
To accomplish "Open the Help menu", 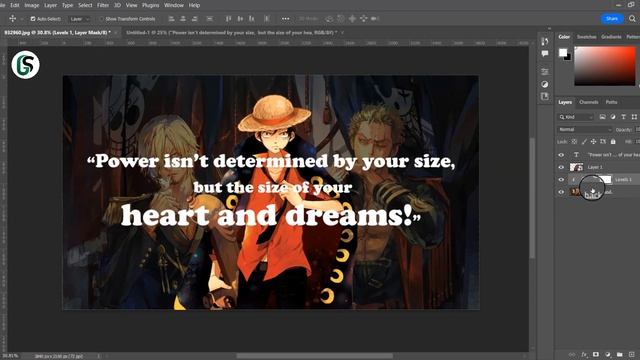I will tap(194, 5).
